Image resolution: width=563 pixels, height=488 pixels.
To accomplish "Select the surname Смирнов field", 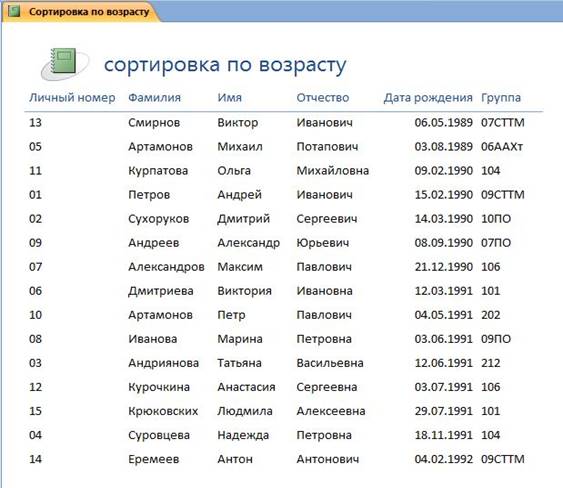I will click(154, 123).
